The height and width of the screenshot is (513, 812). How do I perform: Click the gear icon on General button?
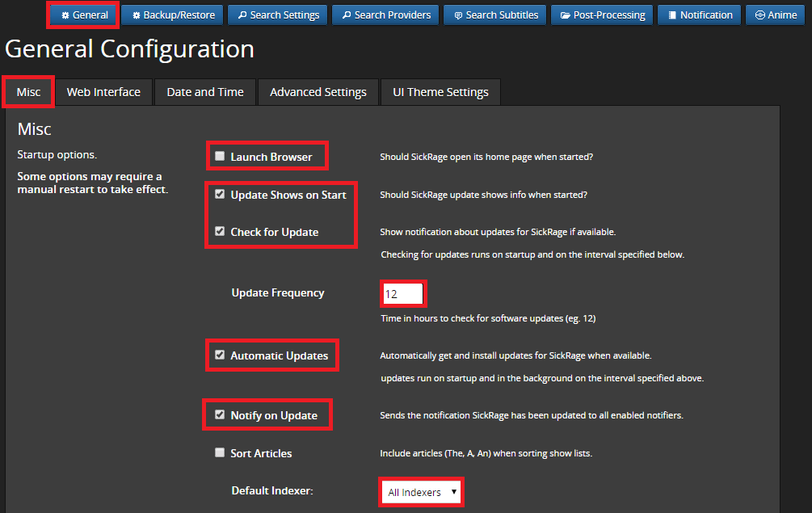(x=65, y=15)
